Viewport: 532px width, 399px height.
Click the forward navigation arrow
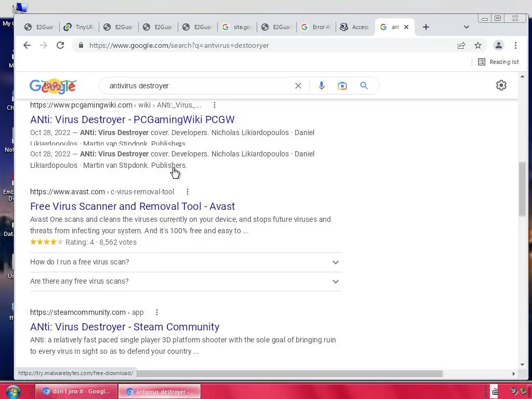pyautogui.click(x=44, y=46)
